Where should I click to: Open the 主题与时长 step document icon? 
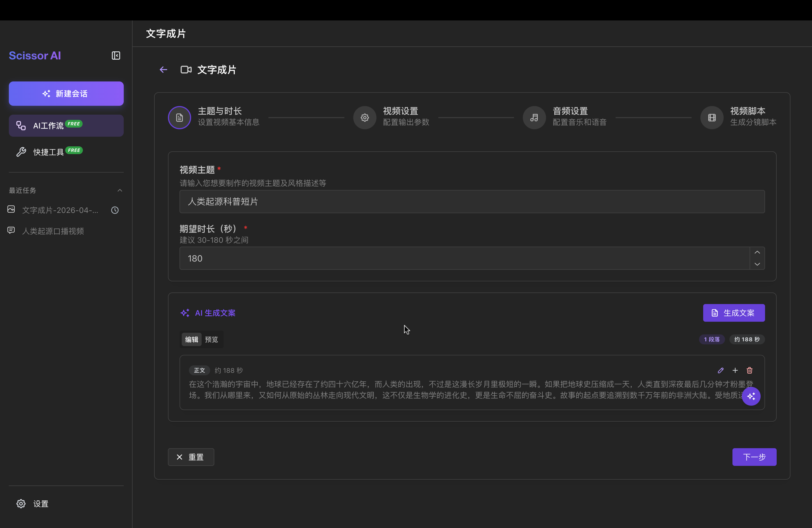(x=179, y=117)
